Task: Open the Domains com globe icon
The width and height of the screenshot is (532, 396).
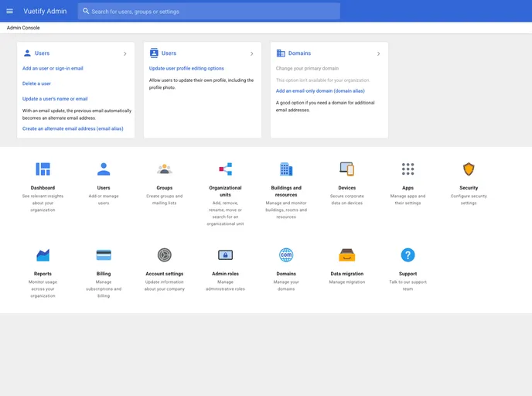Action: 286,254
